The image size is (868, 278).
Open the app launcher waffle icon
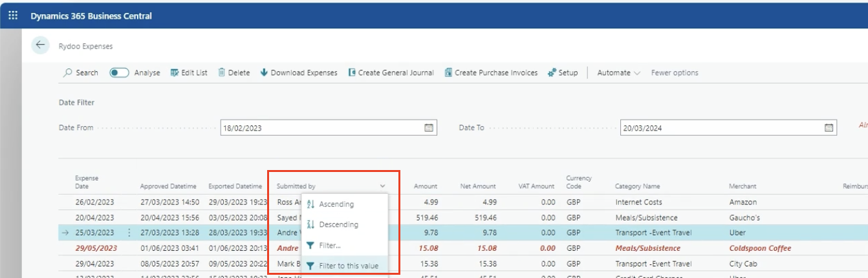pos(13,16)
